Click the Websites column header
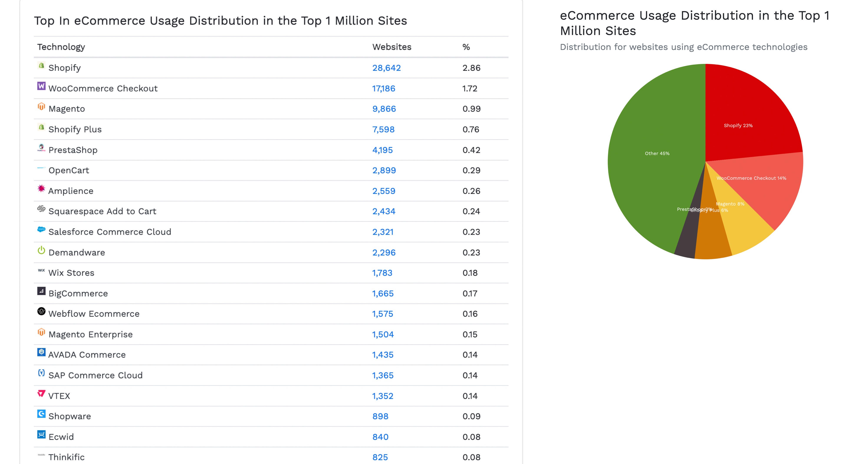Screen dimensions: 868x464 391,47
